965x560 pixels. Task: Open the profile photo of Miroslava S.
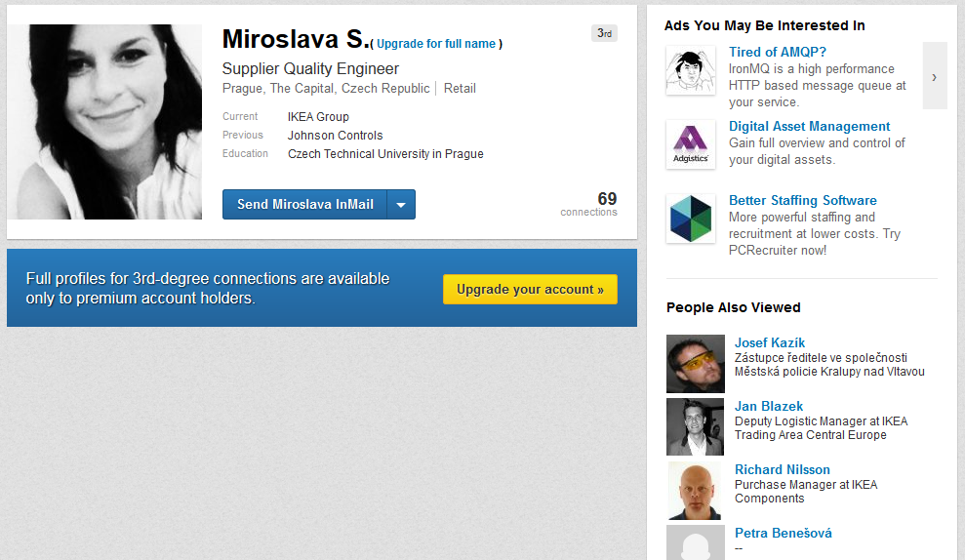105,122
